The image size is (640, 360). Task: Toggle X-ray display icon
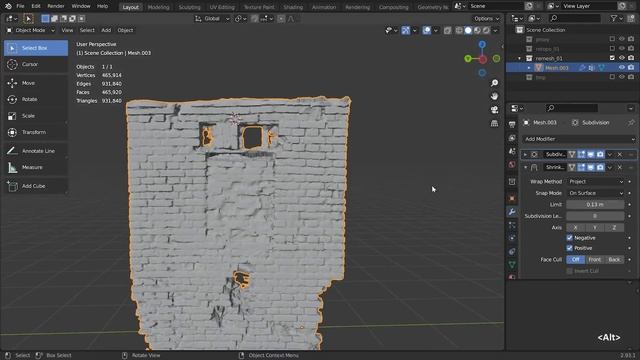point(447,30)
